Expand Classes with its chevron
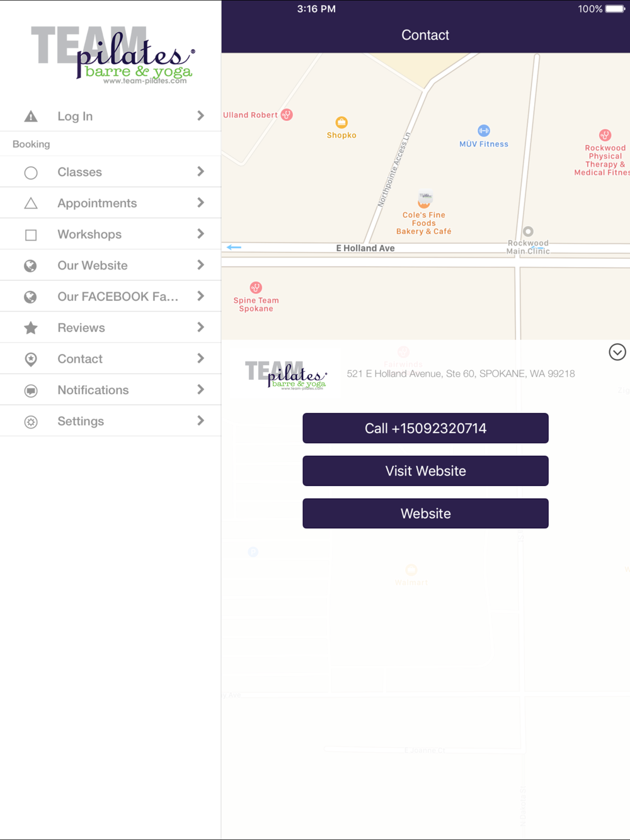Viewport: 630px width, 840px height. point(200,171)
